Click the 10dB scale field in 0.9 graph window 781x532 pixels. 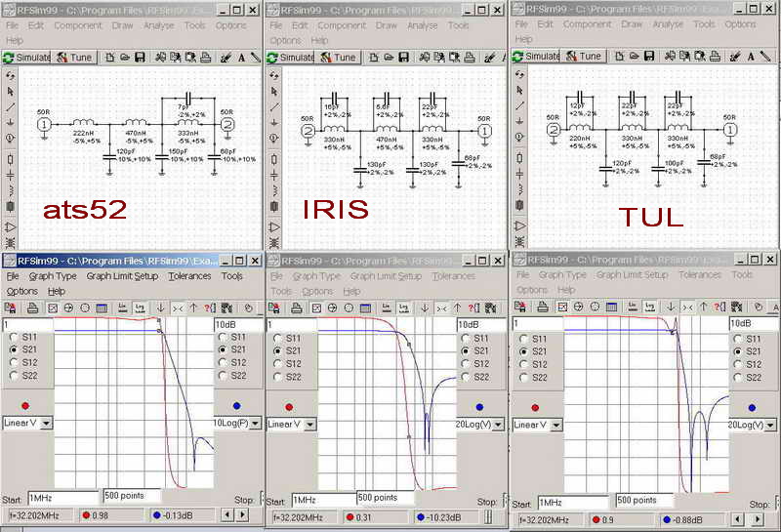752,323
